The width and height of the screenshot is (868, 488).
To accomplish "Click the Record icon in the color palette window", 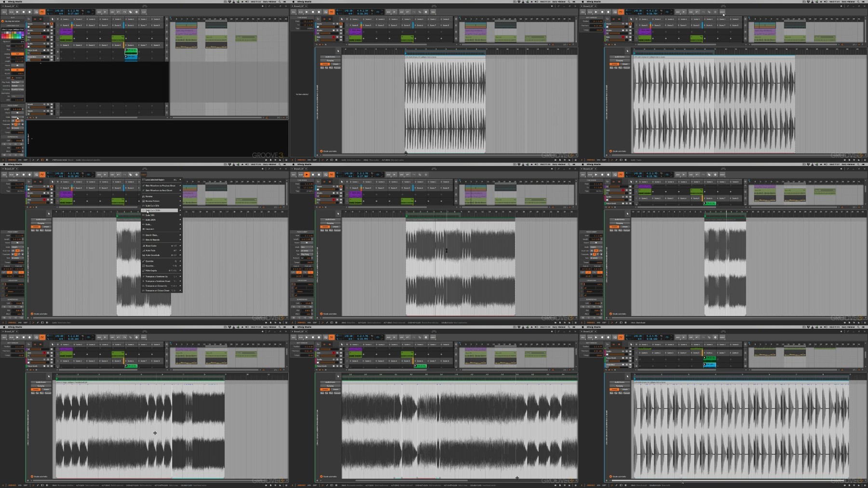I will coord(29,12).
